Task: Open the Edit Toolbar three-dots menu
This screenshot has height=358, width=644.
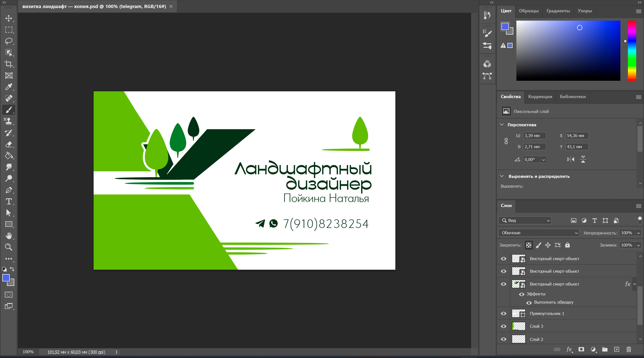Action: tap(9, 259)
